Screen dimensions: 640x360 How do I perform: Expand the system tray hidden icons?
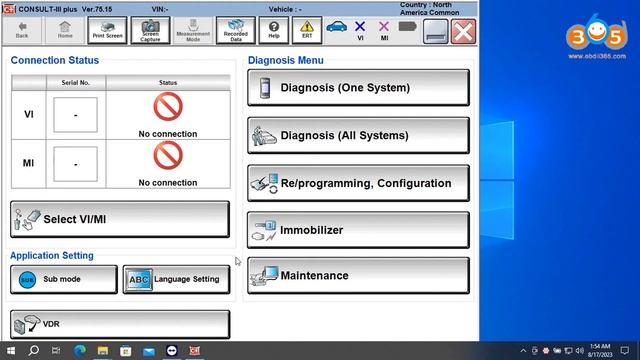tap(523, 351)
